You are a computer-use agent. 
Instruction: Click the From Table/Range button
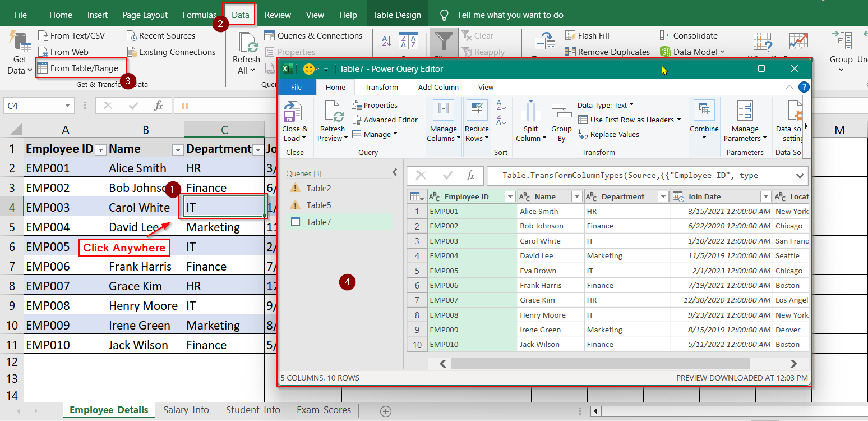pos(80,67)
